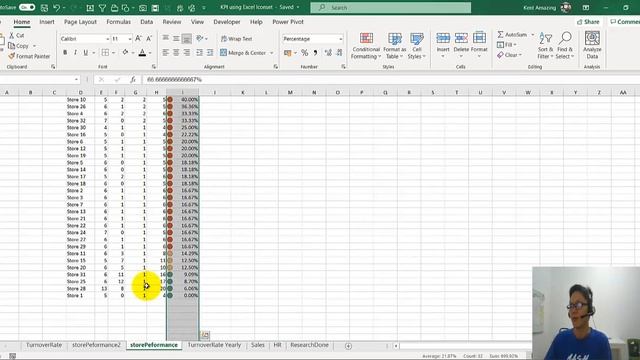Click the Format Painter button
Screen dimensions: 640x360
click(29, 56)
